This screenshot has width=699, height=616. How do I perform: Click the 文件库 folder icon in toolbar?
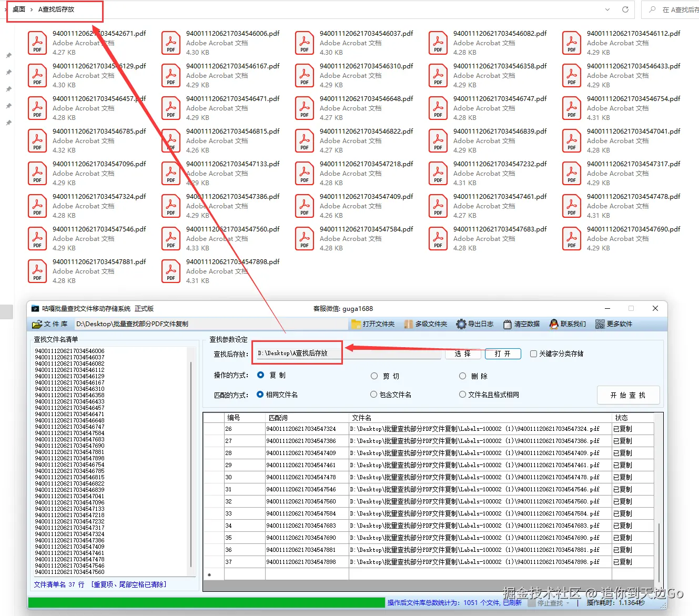[37, 324]
